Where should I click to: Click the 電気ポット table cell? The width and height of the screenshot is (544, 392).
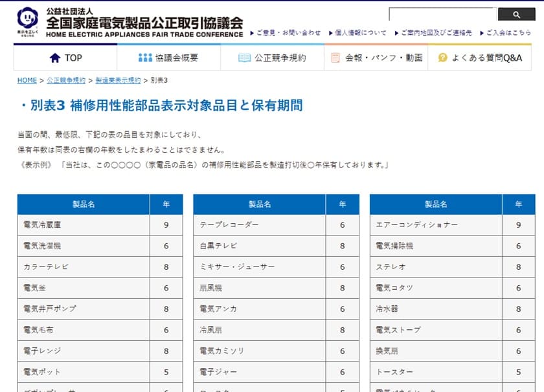pyautogui.click(x=84, y=372)
